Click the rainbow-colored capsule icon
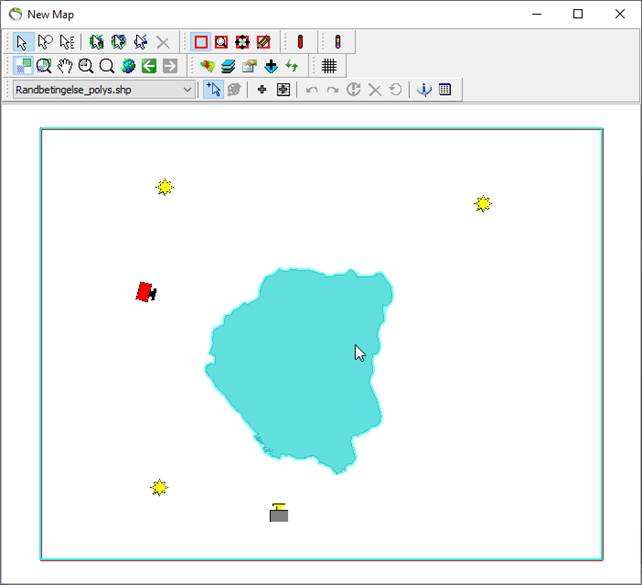Viewport: 642px width, 585px height. pos(337,42)
